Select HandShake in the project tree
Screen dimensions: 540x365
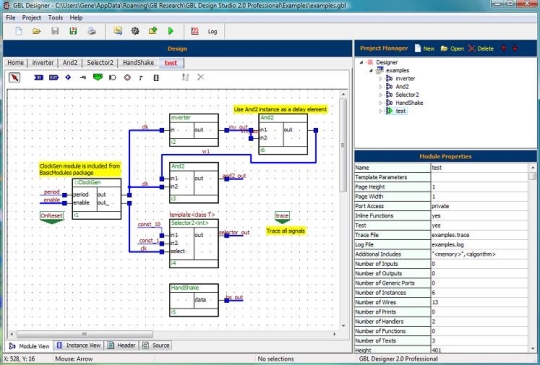409,103
